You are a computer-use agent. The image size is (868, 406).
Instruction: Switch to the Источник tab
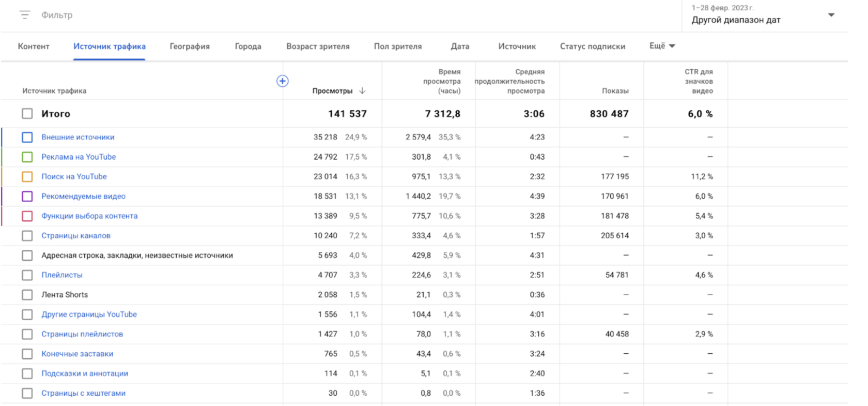click(x=517, y=46)
